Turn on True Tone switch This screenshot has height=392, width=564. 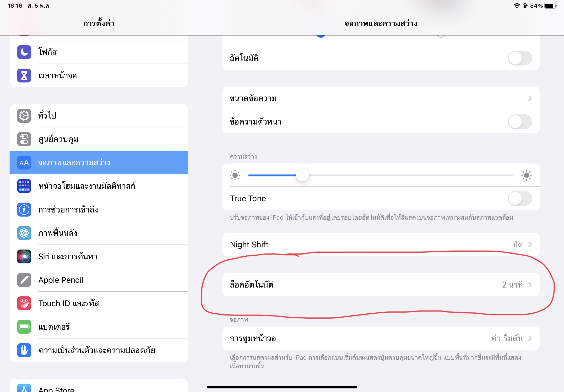tap(520, 198)
